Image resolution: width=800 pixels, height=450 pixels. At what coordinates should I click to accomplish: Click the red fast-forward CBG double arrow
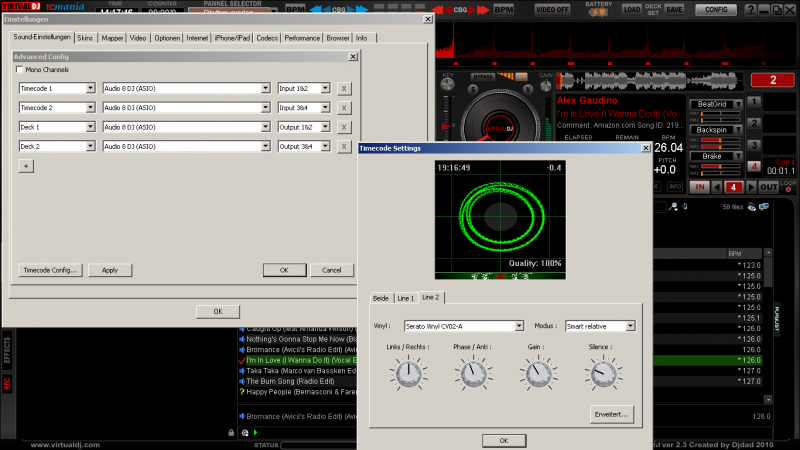tap(483, 10)
